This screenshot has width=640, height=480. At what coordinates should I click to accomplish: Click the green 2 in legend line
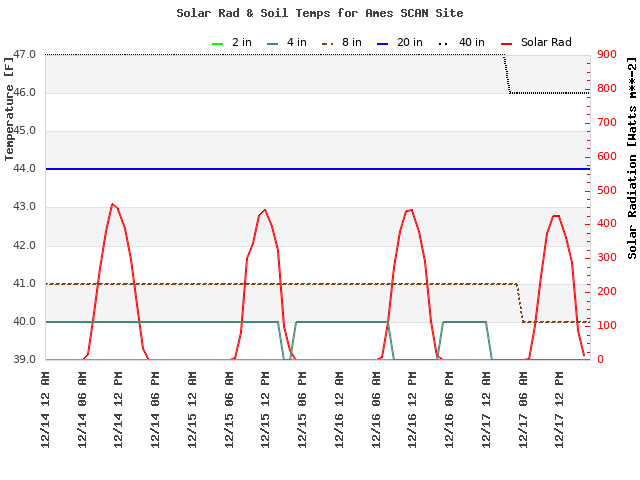pyautogui.click(x=218, y=43)
